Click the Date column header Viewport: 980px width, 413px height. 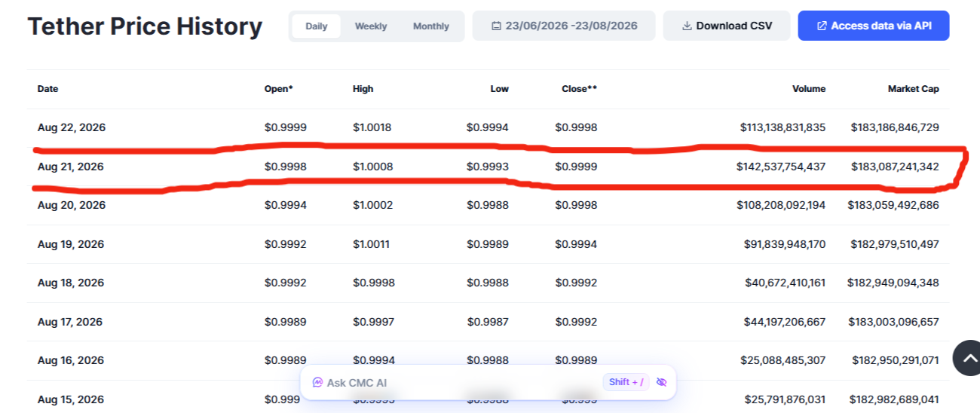[x=47, y=89]
